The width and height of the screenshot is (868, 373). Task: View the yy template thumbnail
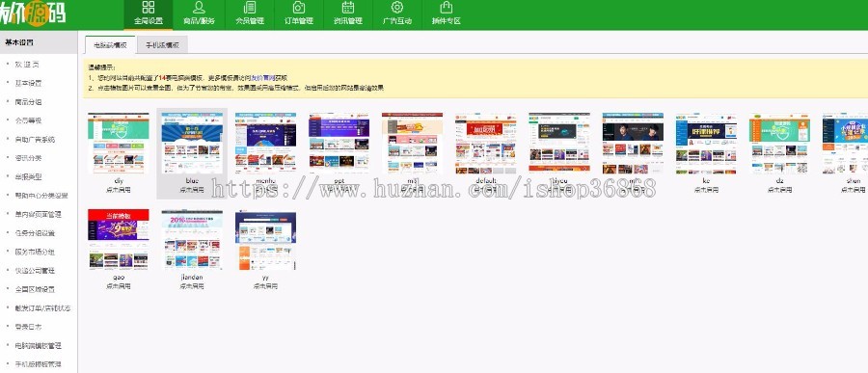pos(265,240)
